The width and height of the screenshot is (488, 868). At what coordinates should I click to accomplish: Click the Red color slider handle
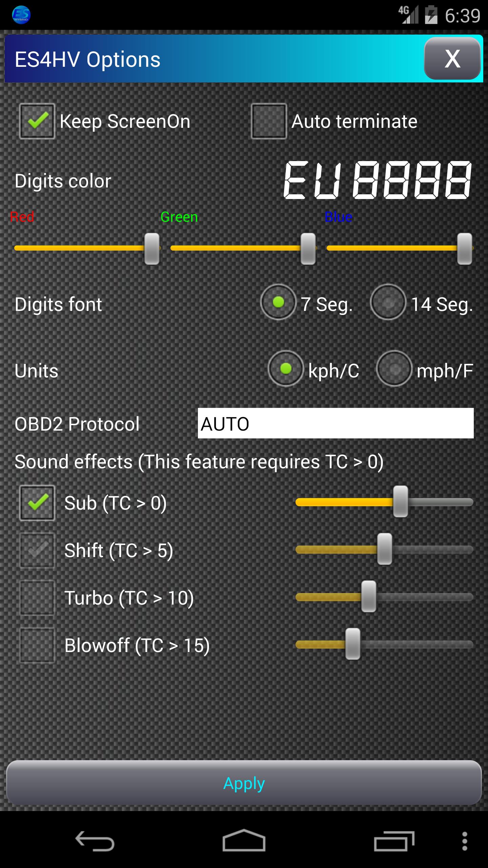(152, 249)
